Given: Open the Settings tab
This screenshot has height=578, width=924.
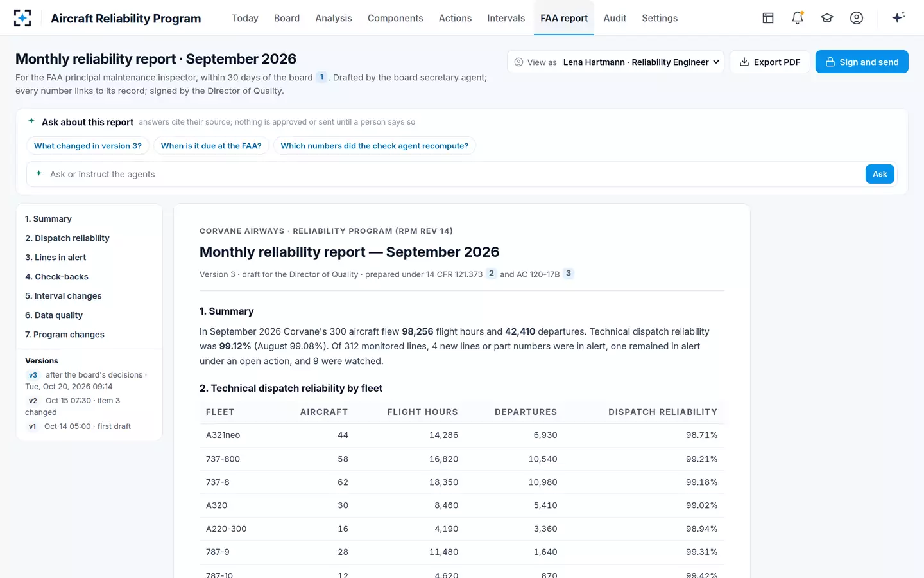Looking at the screenshot, I should (x=660, y=18).
